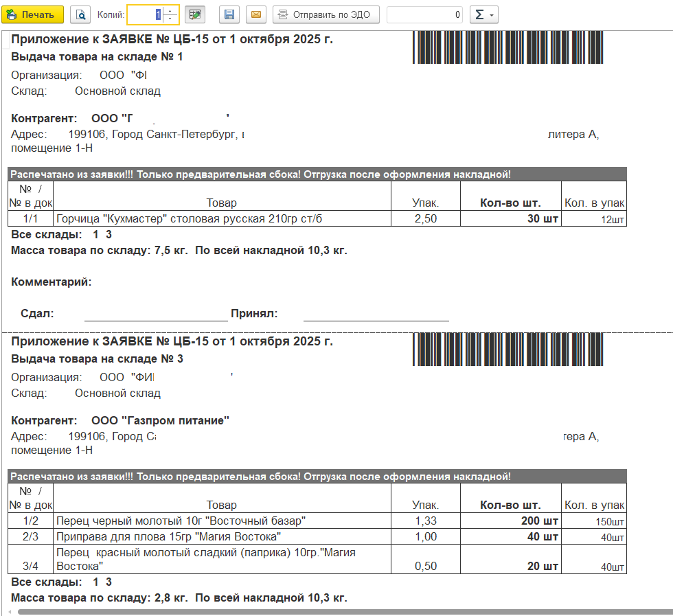Select cell 12шт in Кол. в упак column

tap(594, 218)
